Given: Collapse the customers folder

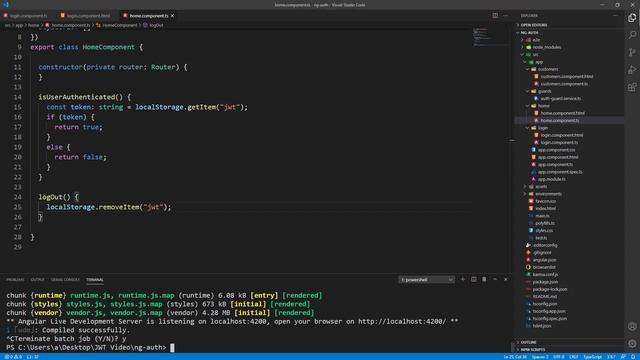Looking at the screenshot, I should tap(548, 69).
